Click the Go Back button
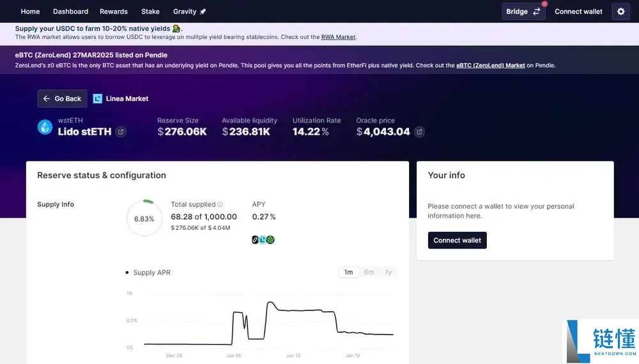Image resolution: width=639 pixels, height=364 pixels. [x=62, y=99]
